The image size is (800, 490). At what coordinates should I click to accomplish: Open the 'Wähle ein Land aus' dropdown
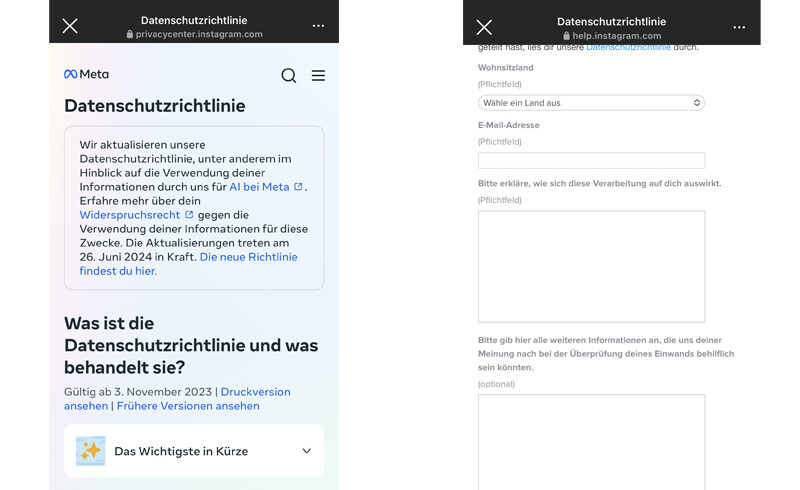(591, 103)
